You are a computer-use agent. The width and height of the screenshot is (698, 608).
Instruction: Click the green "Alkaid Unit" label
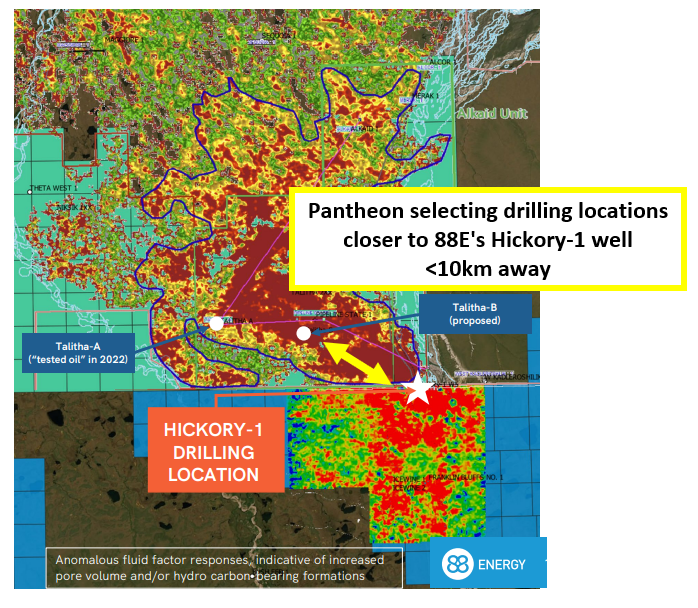[492, 113]
